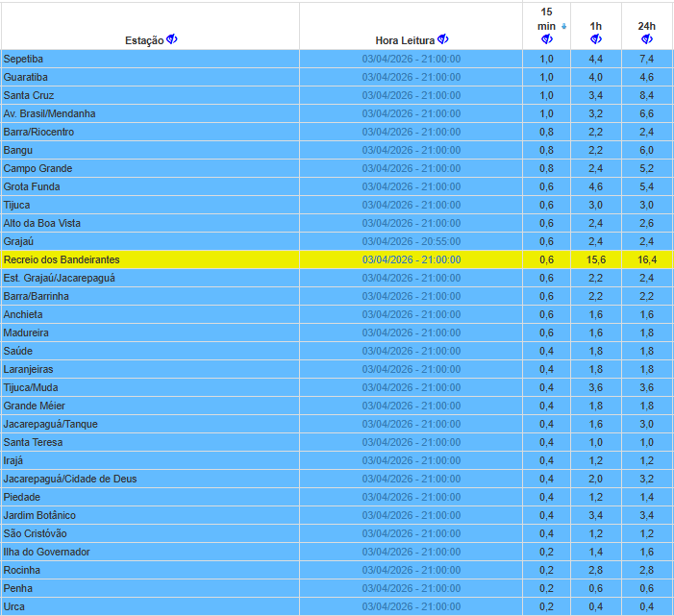
Task: Select the Saúde station name
Action: [18, 351]
